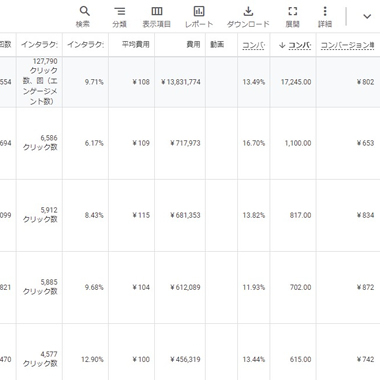This screenshot has width=380, height=380.
Task: Click the 5,912 クリック数 cell
Action: coord(40,215)
